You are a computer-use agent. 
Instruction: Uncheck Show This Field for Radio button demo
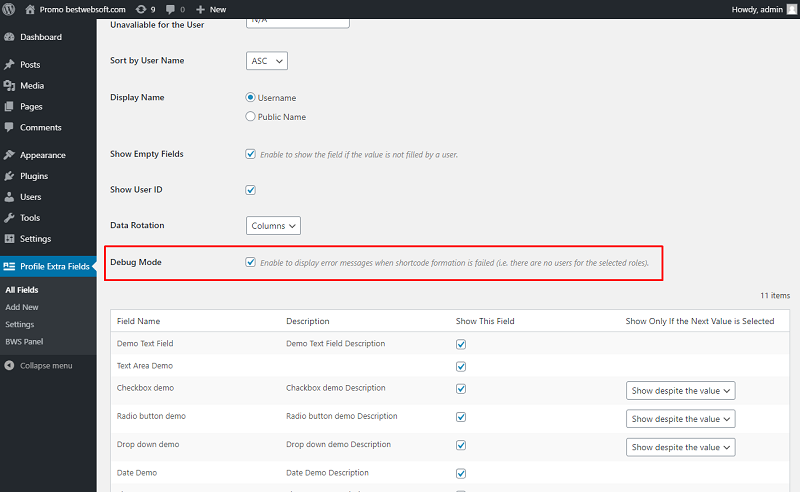[x=461, y=417]
